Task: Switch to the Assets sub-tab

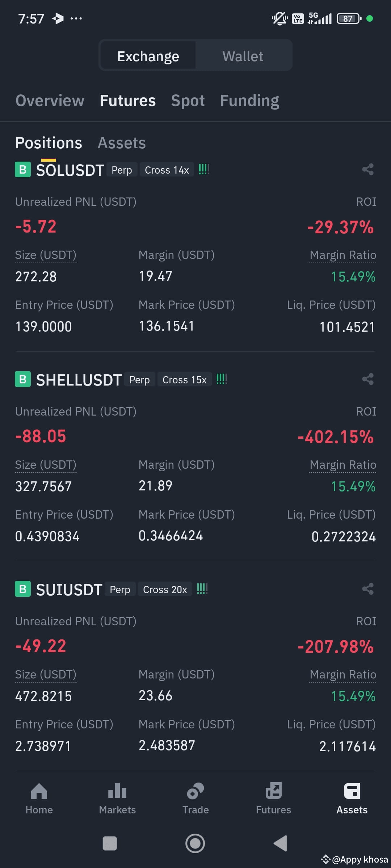Action: coord(122,143)
